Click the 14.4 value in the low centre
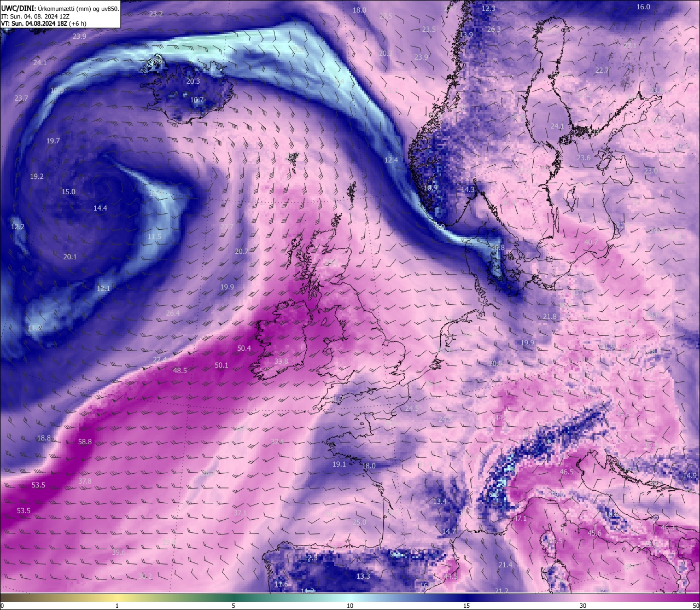This screenshot has height=610, width=700. (x=100, y=208)
